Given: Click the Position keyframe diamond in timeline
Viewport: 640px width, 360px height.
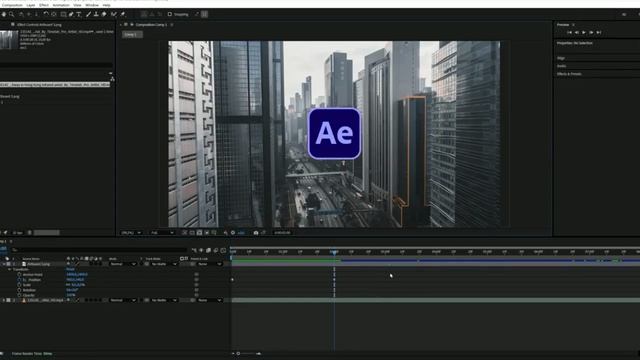Looking at the screenshot, I should (233, 280).
